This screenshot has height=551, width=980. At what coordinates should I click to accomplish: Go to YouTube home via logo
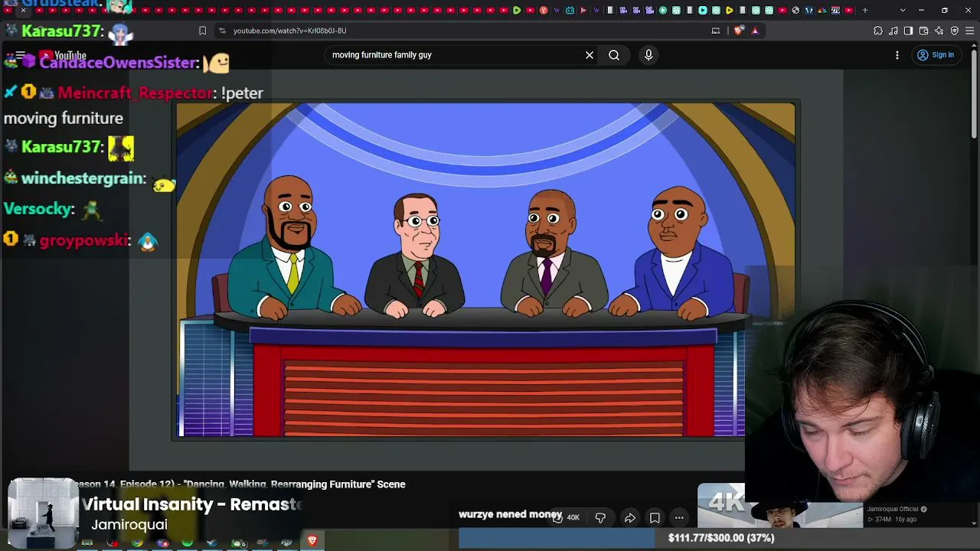(63, 55)
